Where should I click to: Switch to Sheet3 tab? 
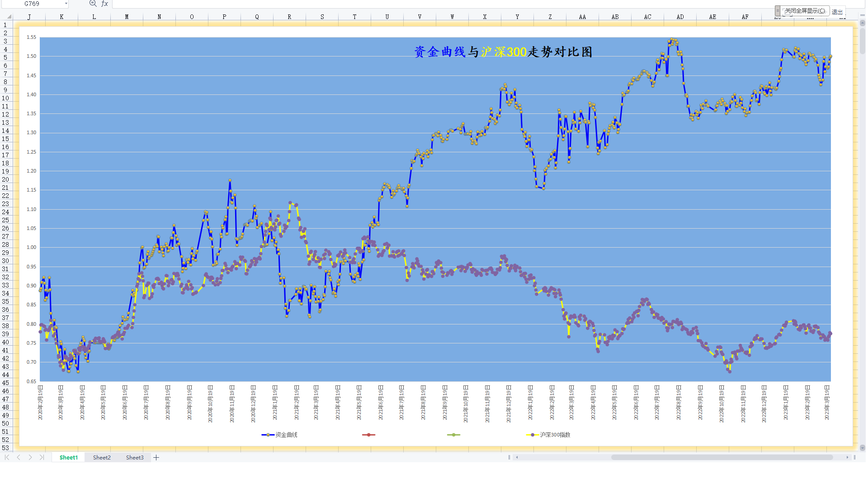[x=135, y=457]
